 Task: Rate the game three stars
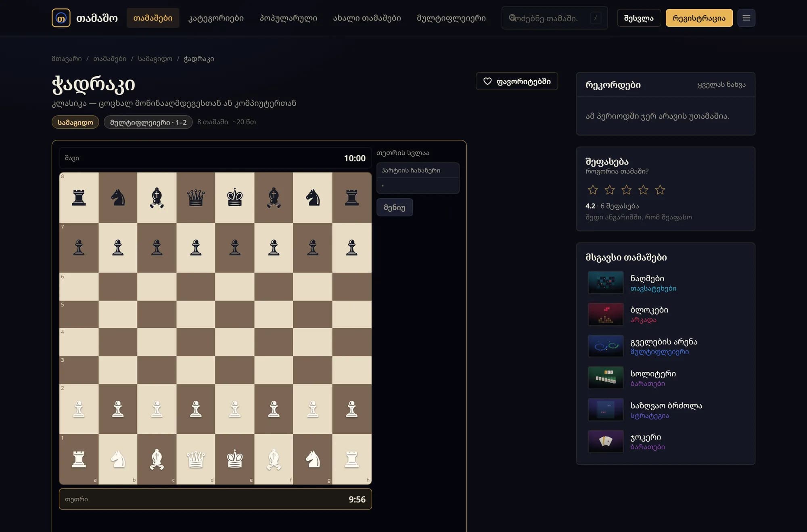click(627, 190)
